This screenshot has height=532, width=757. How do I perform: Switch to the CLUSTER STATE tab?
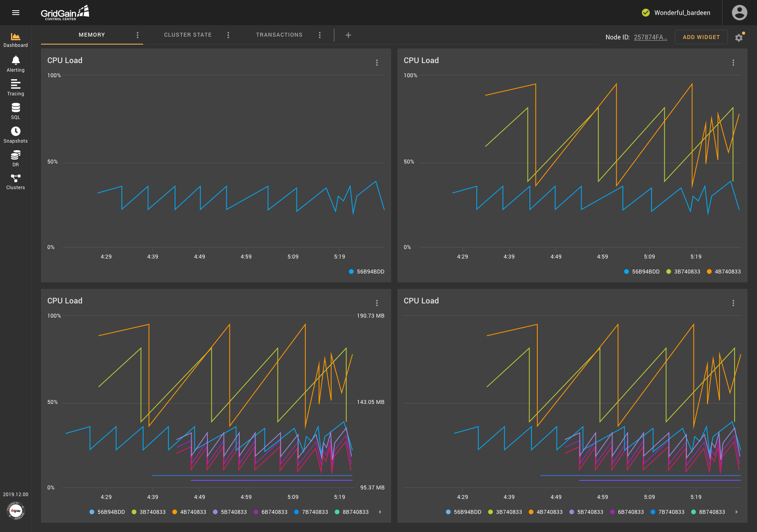[x=188, y=35]
